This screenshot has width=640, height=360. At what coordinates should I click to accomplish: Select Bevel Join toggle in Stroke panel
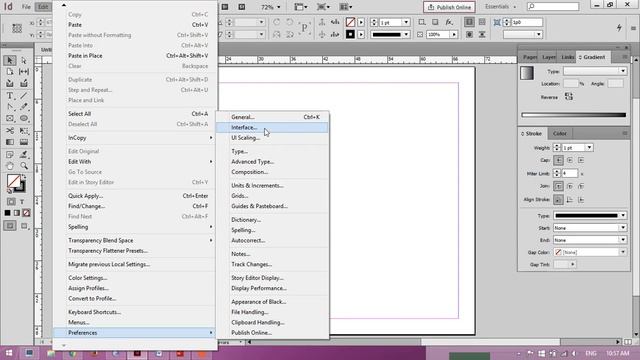click(581, 187)
